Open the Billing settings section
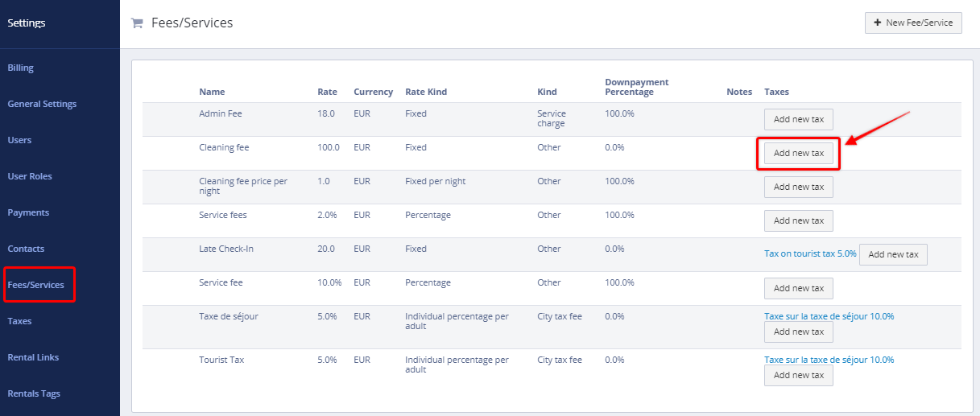 tap(21, 68)
